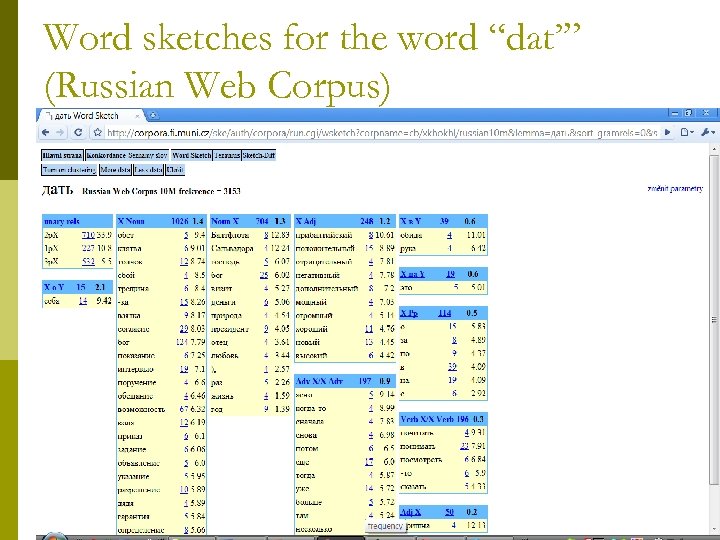The image size is (720, 540).
Task: Click the X Noun column header
Action: pyautogui.click(x=161, y=221)
